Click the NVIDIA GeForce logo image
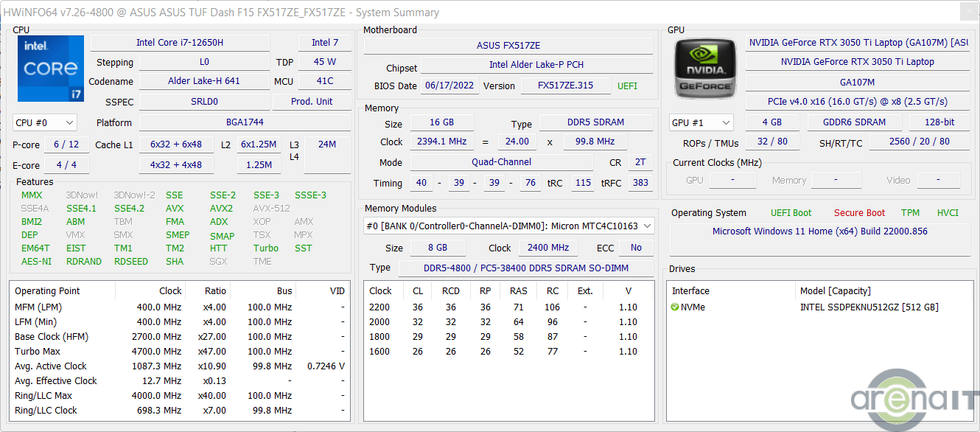The width and height of the screenshot is (980, 432). (705, 70)
